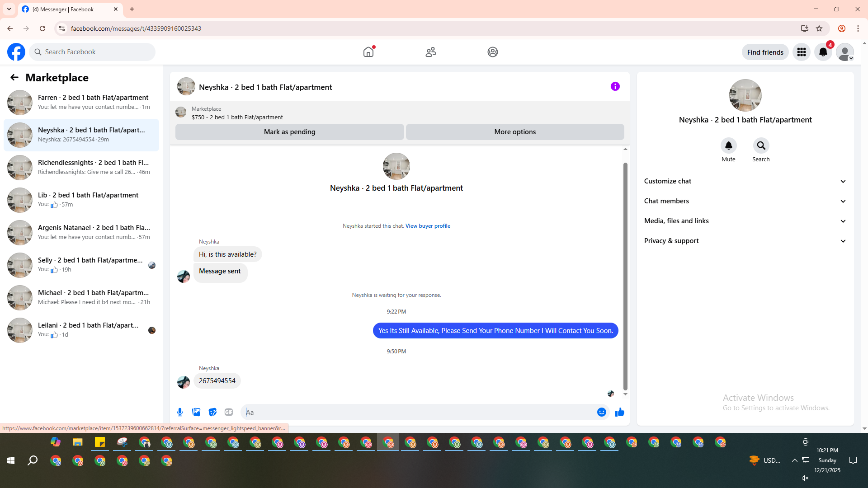Image resolution: width=868 pixels, height=488 pixels.
Task: Go to the Home feed icon
Action: coord(368,52)
